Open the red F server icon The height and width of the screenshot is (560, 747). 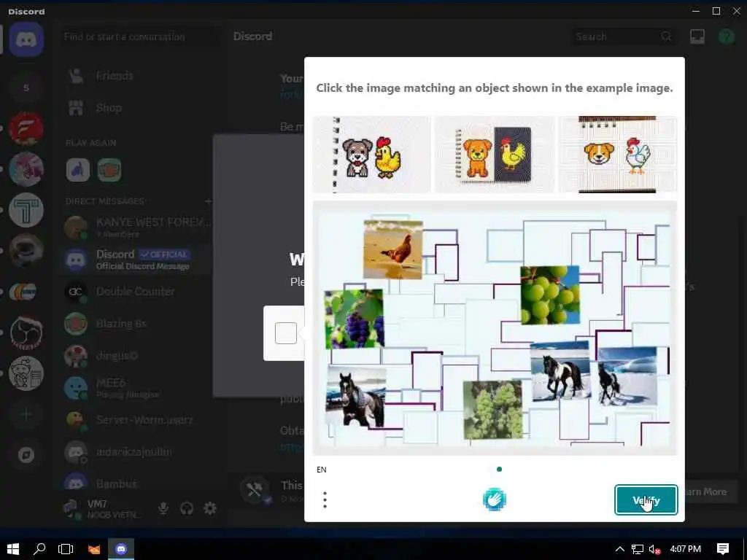[x=26, y=128]
